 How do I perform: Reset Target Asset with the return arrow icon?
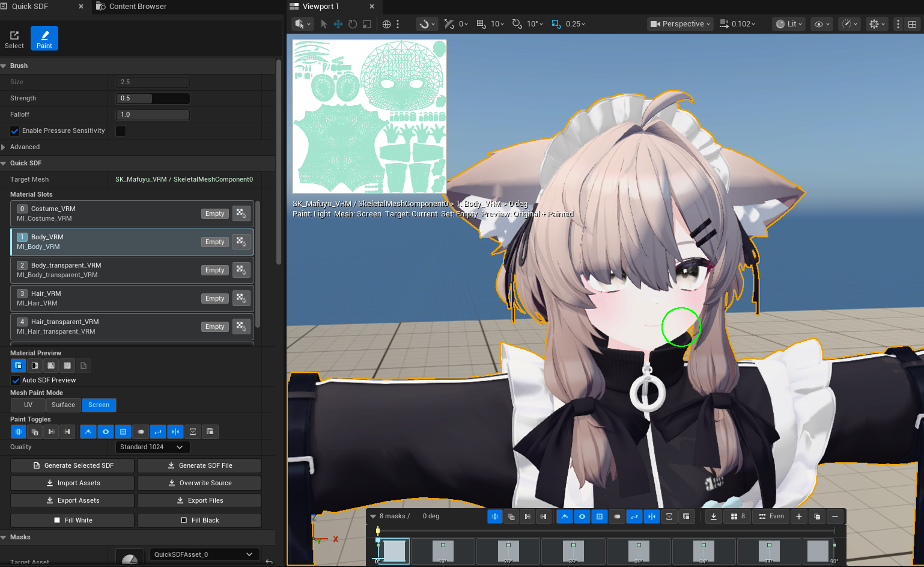(x=269, y=562)
